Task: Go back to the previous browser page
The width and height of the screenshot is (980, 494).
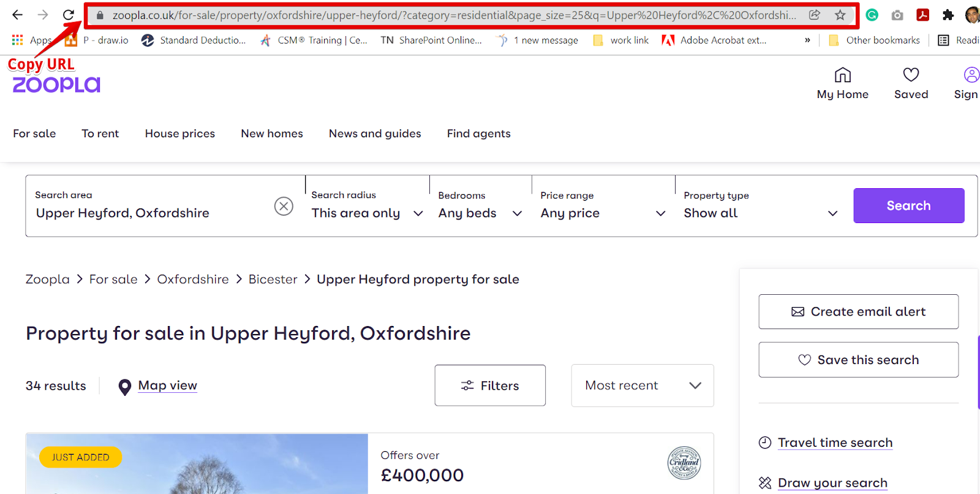Action: [x=18, y=15]
